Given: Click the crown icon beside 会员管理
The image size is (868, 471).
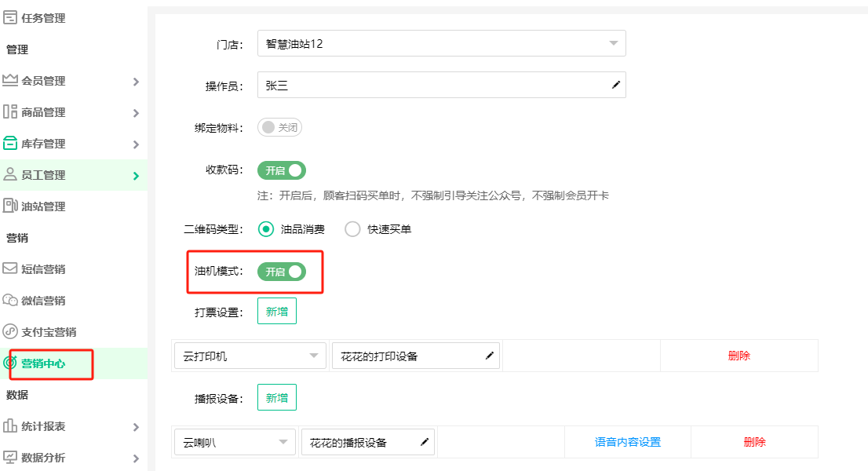Looking at the screenshot, I should tap(10, 81).
